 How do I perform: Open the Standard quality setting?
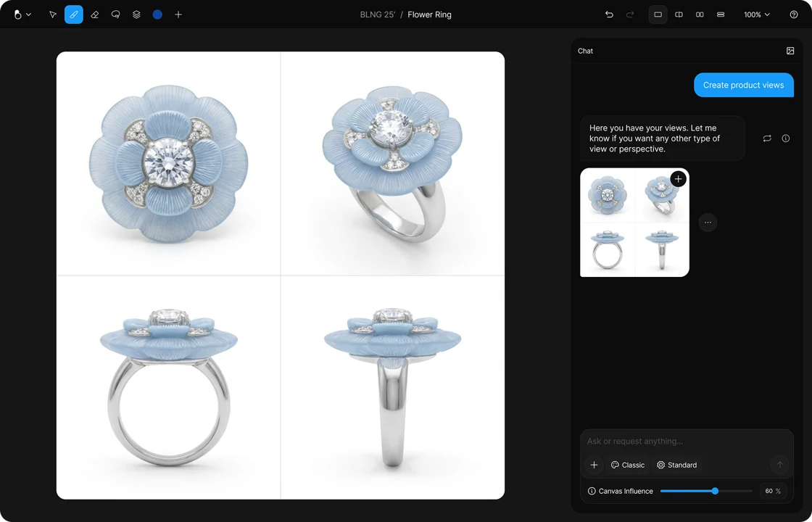tap(677, 465)
